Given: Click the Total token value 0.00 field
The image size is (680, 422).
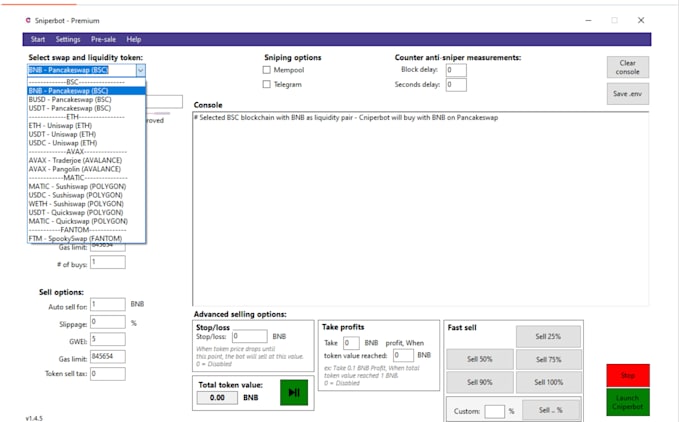Looking at the screenshot, I should coord(217,397).
